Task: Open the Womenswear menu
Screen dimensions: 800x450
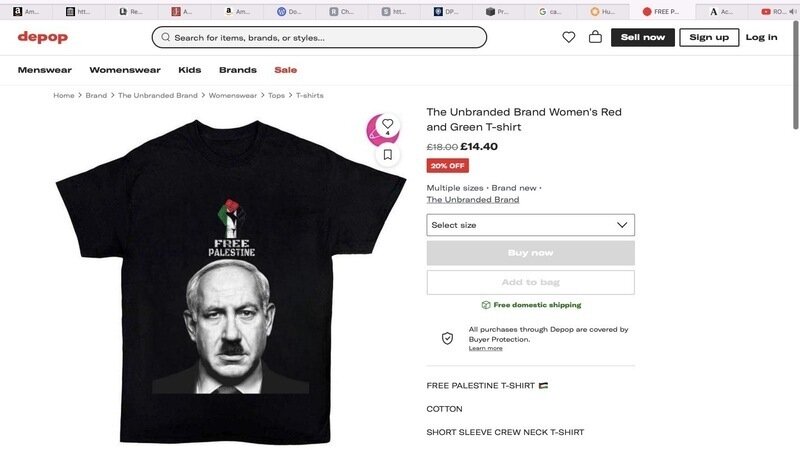Action: pyautogui.click(x=125, y=70)
